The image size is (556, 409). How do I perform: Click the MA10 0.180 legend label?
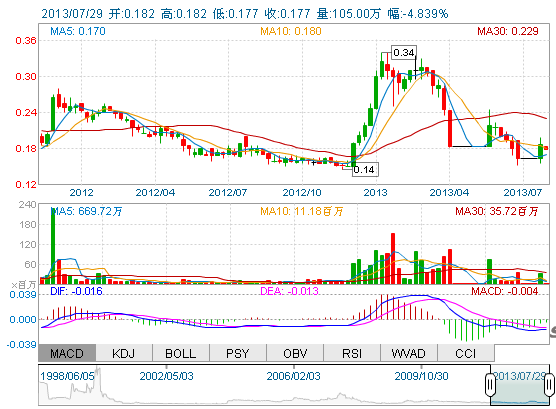coord(291,31)
